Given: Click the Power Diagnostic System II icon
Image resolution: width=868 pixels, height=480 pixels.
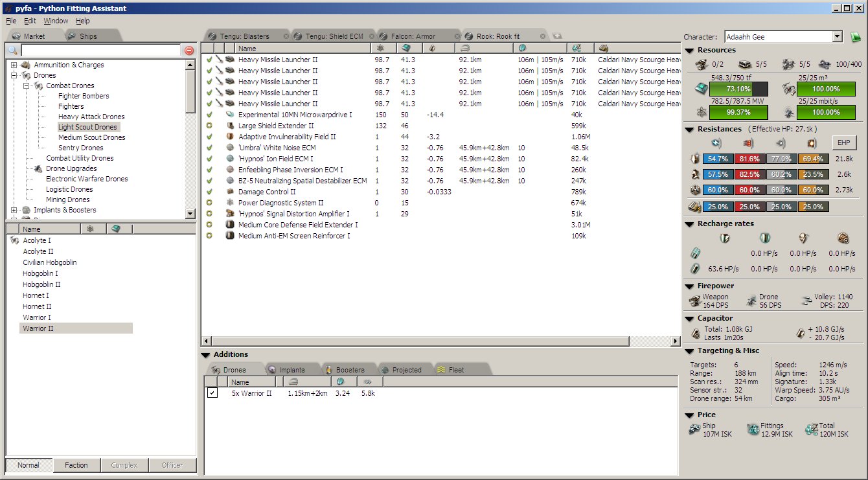Looking at the screenshot, I should click(230, 203).
